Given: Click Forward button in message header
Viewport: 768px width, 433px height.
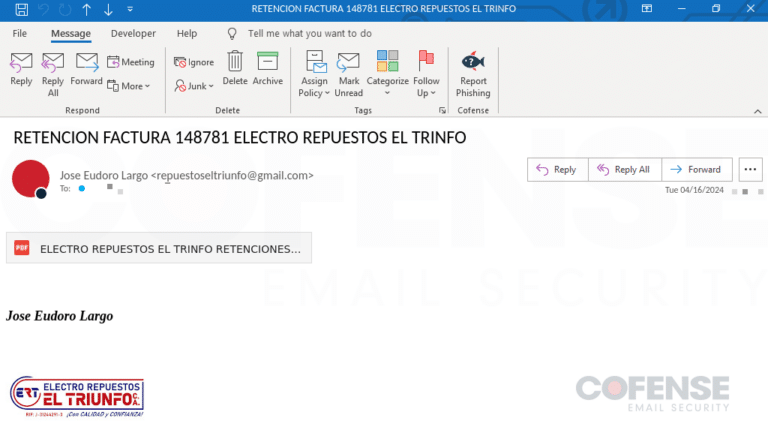Looking at the screenshot, I should [696, 169].
